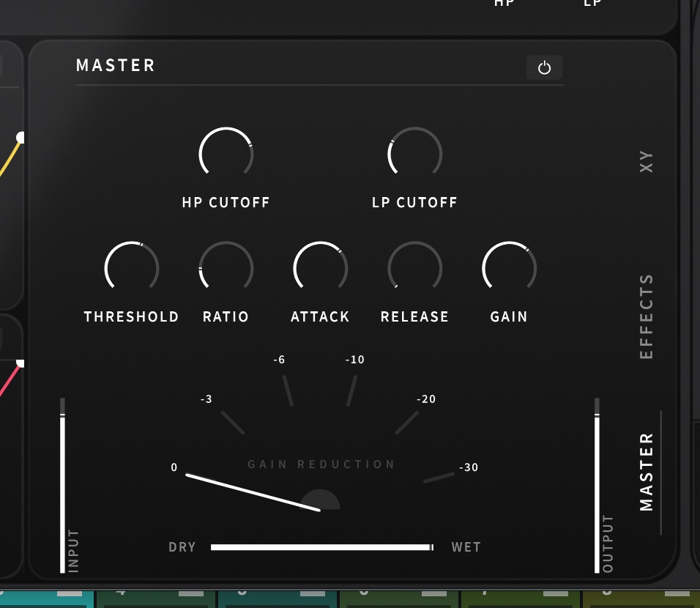Image resolution: width=700 pixels, height=608 pixels.
Task: Click the Gain knob
Action: click(509, 268)
